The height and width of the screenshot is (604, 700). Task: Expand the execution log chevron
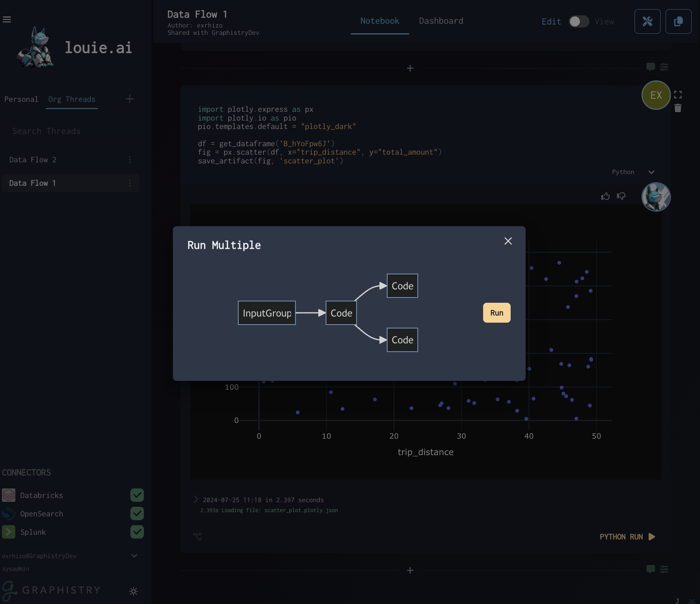[x=196, y=499]
